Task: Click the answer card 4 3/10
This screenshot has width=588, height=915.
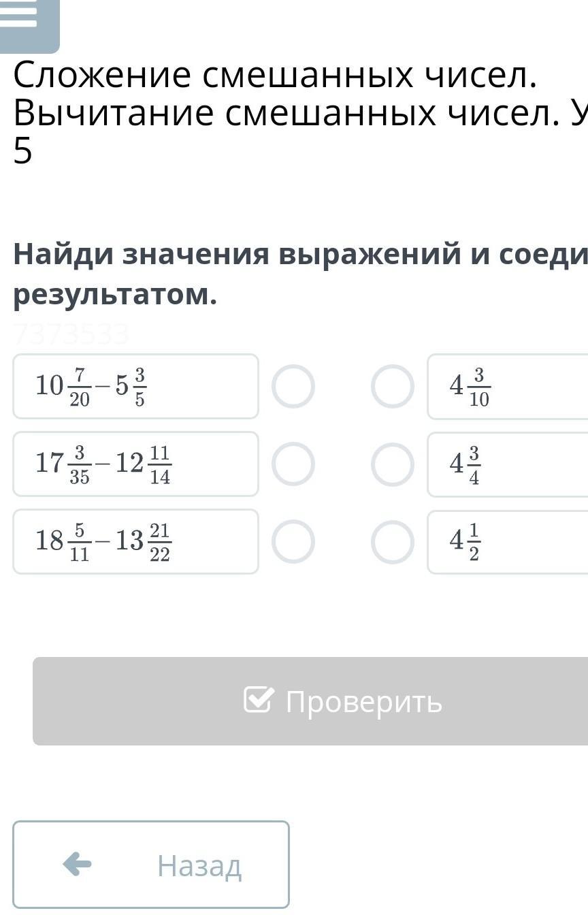Action: pyautogui.click(x=507, y=386)
